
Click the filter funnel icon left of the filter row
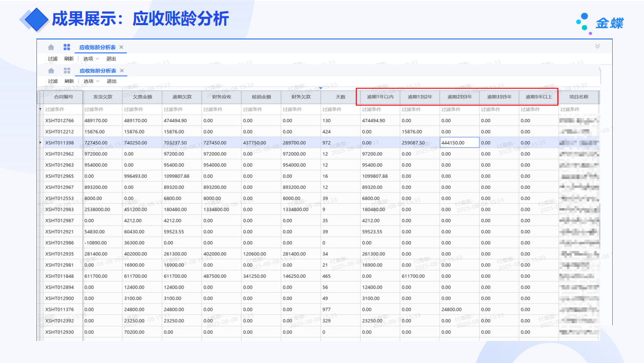(x=41, y=109)
